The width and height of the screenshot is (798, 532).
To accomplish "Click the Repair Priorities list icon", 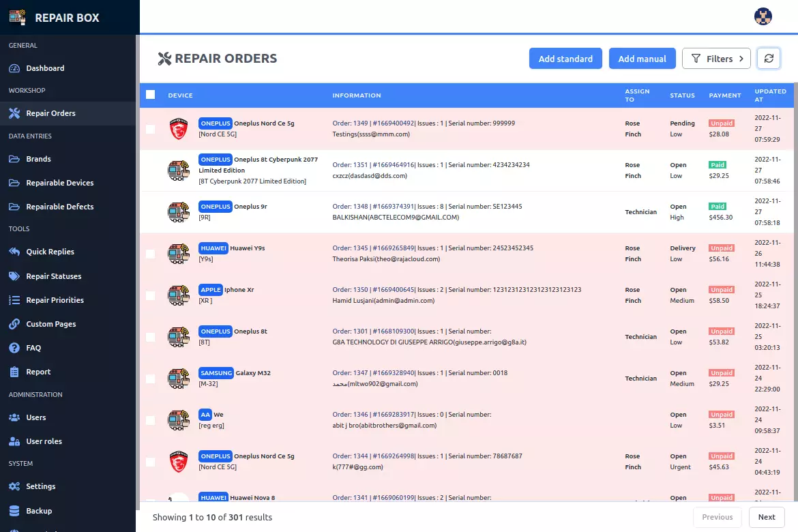I will click(14, 300).
